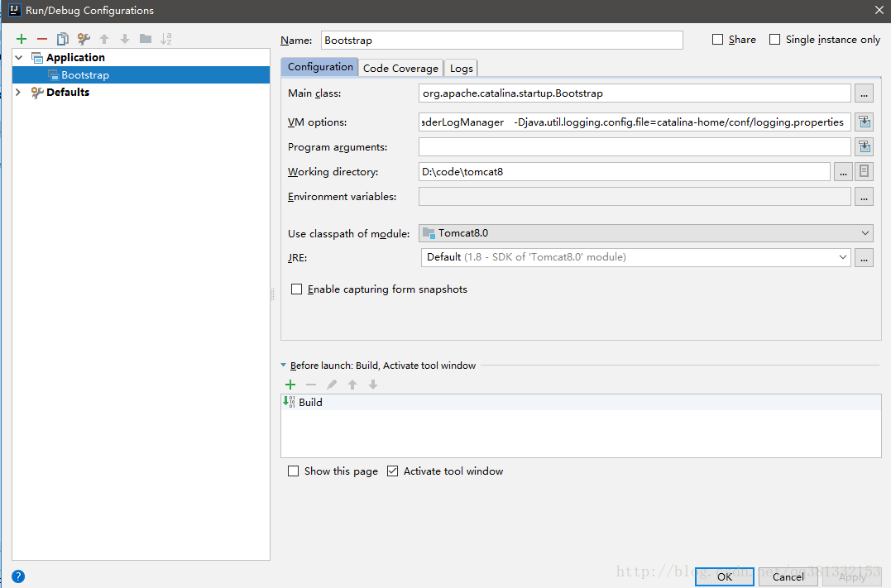Enable capturing form snapshots checkbox
The image size is (891, 588).
pyautogui.click(x=297, y=289)
